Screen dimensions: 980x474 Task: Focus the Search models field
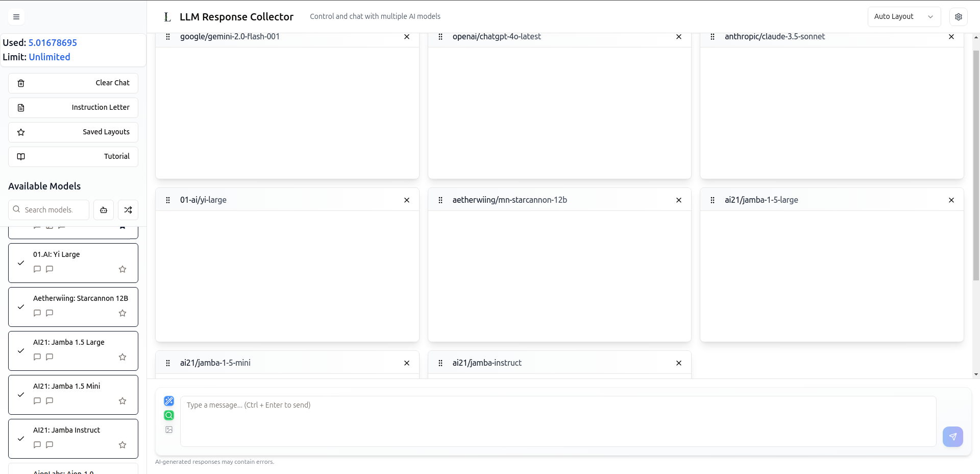pos(49,210)
